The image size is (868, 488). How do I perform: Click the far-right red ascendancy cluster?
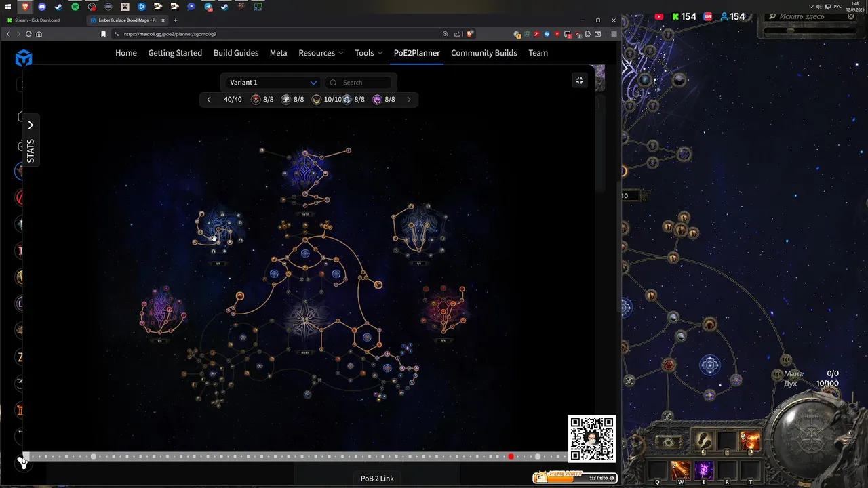coord(444,308)
